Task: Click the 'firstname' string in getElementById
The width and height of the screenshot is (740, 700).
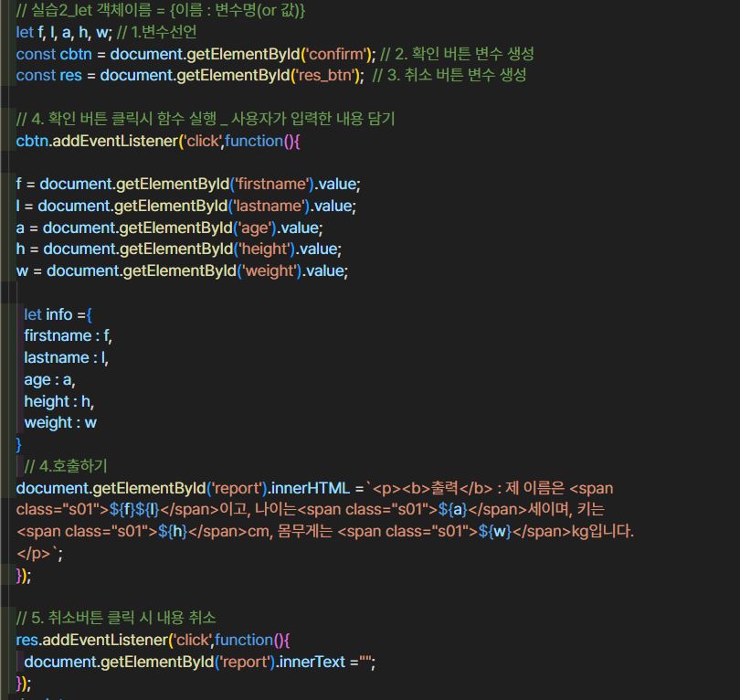Action: [x=273, y=184]
